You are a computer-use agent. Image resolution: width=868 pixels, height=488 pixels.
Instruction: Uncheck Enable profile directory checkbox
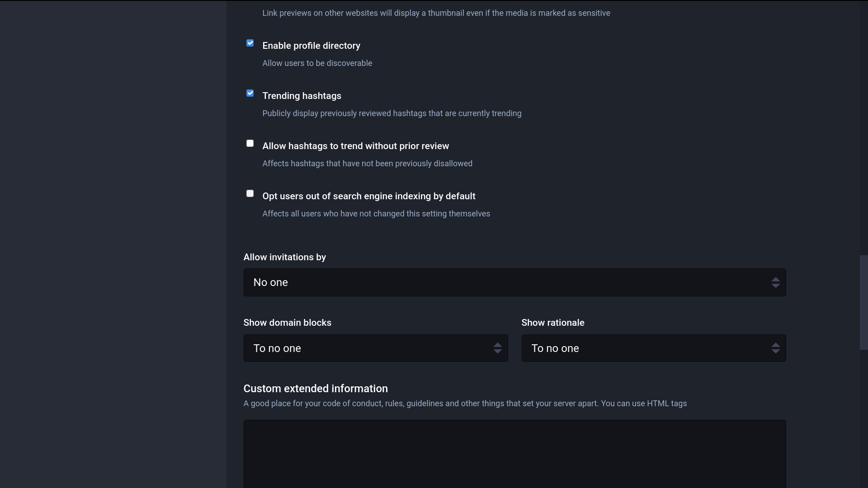250,43
